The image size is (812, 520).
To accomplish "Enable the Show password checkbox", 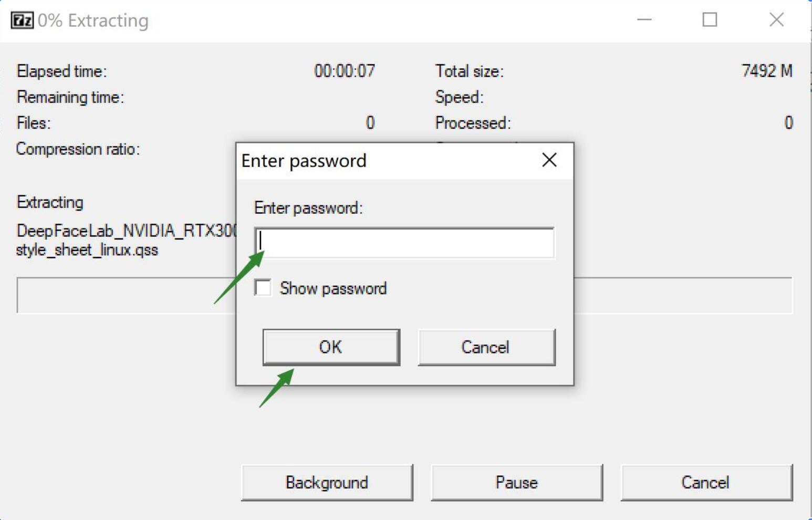I will (263, 288).
